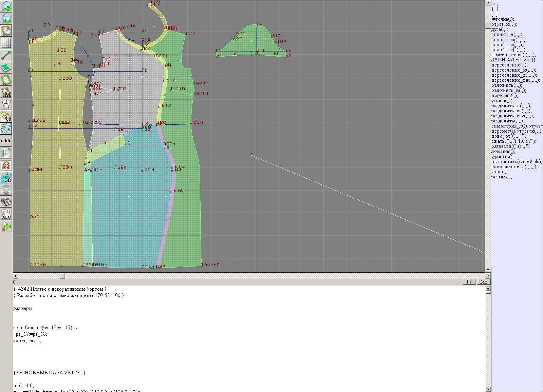543x392 pixels.
Task: Click the i_66 toolbar button
Action: [x=6, y=140]
